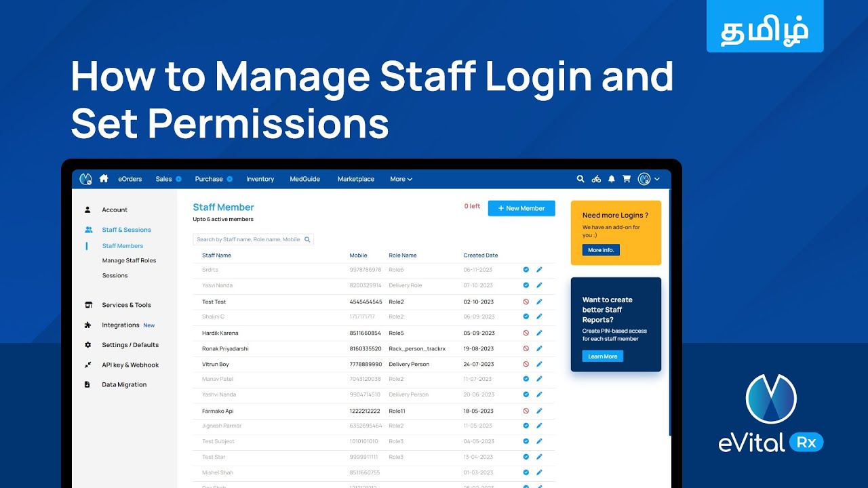Open the notifications bell
This screenshot has width=868, height=488.
pos(612,179)
